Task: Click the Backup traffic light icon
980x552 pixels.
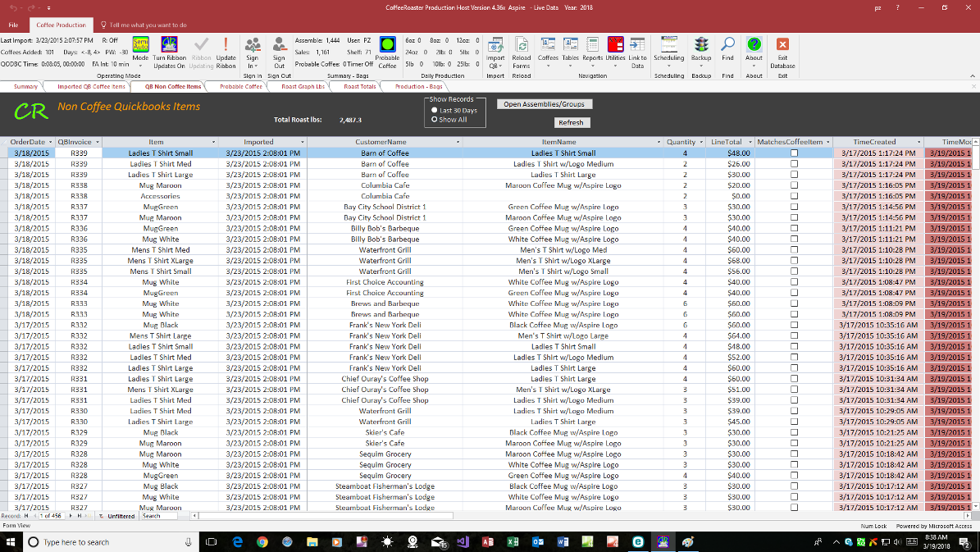Action: [x=701, y=45]
